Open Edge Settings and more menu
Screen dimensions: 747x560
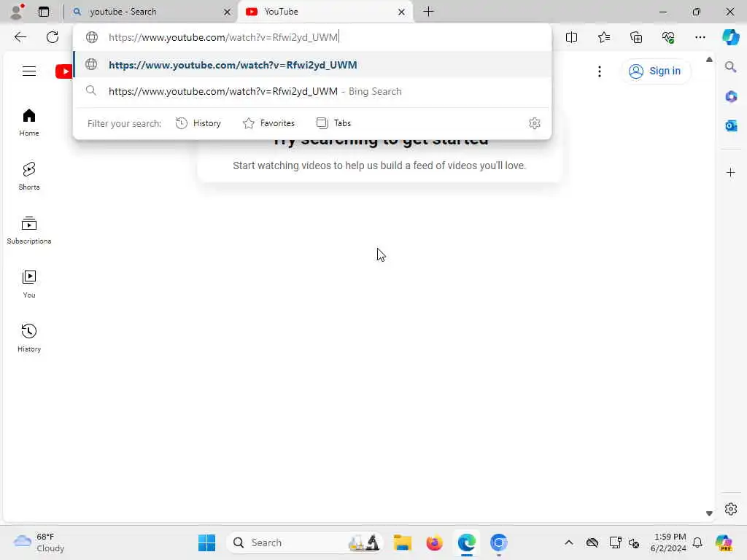click(x=700, y=37)
